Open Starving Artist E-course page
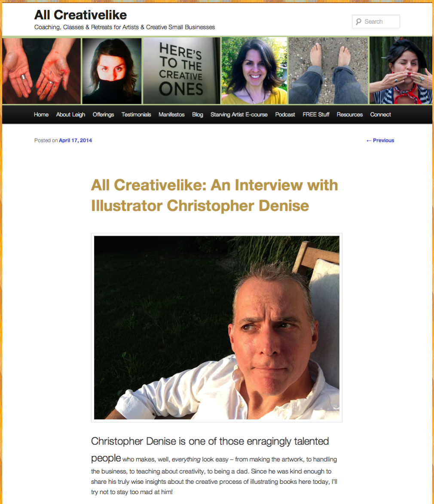Viewport: 434px width, 504px height. pos(239,115)
